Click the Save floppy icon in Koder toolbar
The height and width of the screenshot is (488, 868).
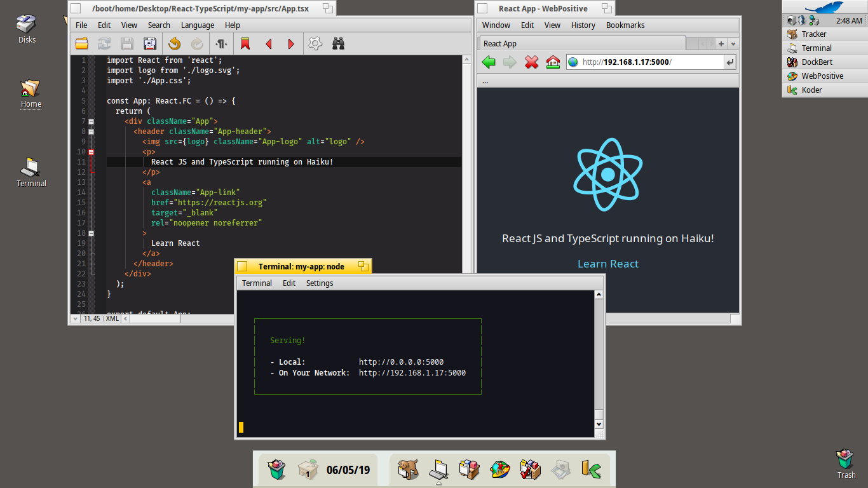tap(127, 44)
